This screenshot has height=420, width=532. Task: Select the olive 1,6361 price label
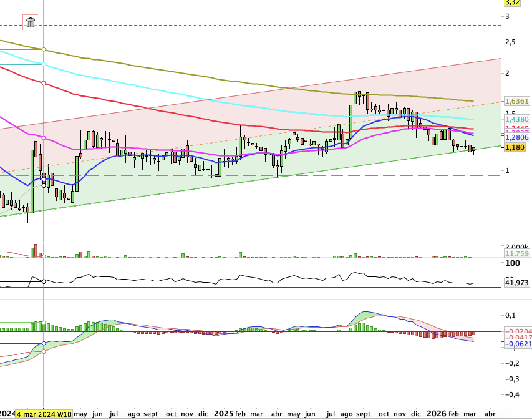coord(516,101)
